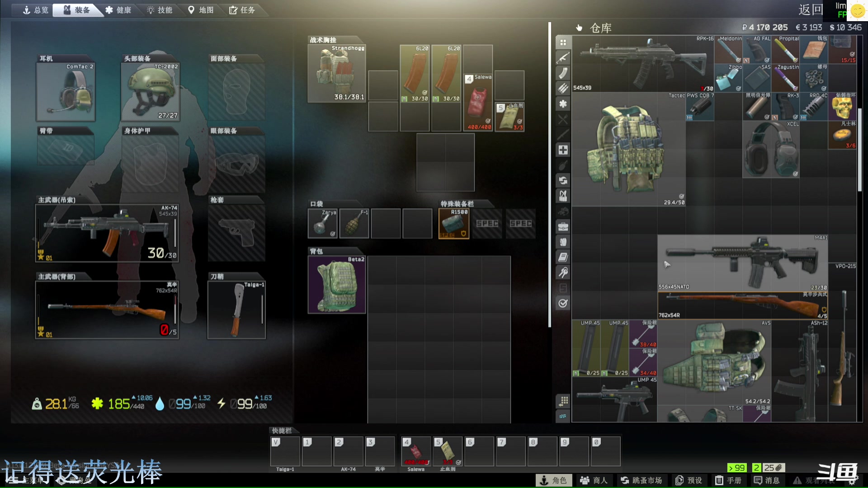Click the 返回 back button
The image size is (868, 488).
[811, 9]
